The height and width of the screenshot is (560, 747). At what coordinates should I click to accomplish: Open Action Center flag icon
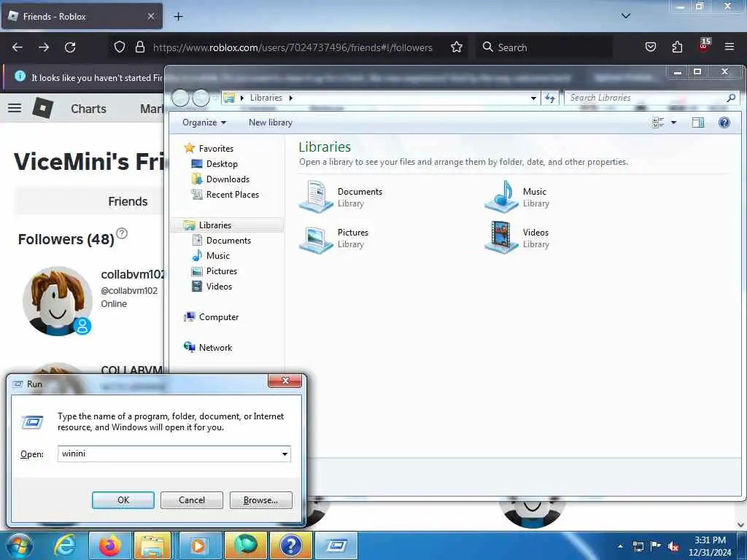click(x=656, y=546)
